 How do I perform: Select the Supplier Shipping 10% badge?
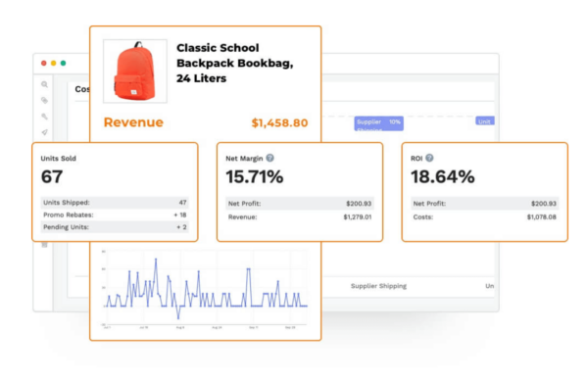378,123
